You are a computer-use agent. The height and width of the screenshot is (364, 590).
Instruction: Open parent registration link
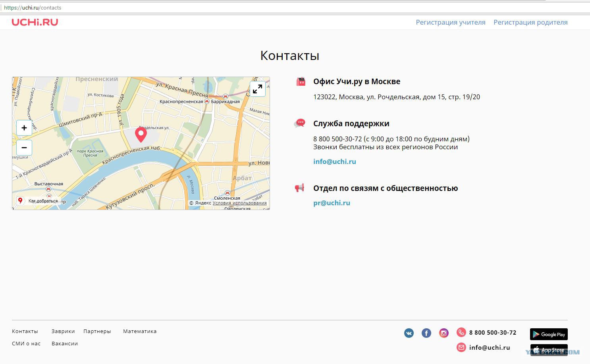coord(530,22)
